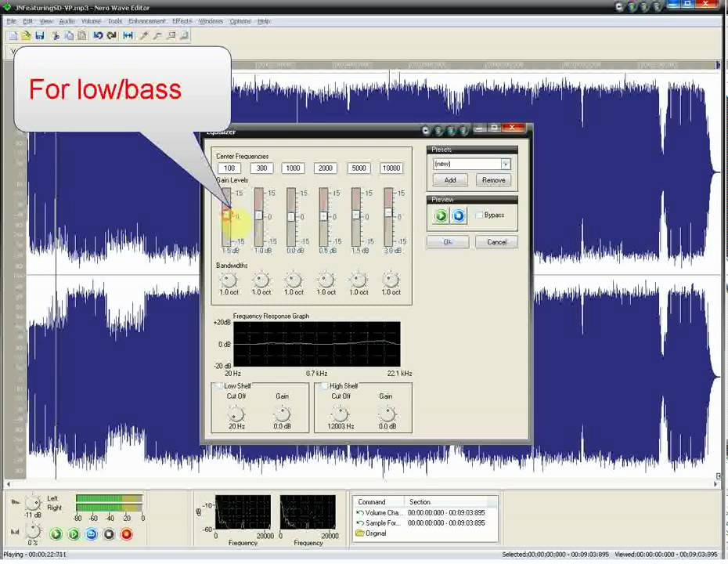Click the 300 center frequency field

(x=262, y=168)
